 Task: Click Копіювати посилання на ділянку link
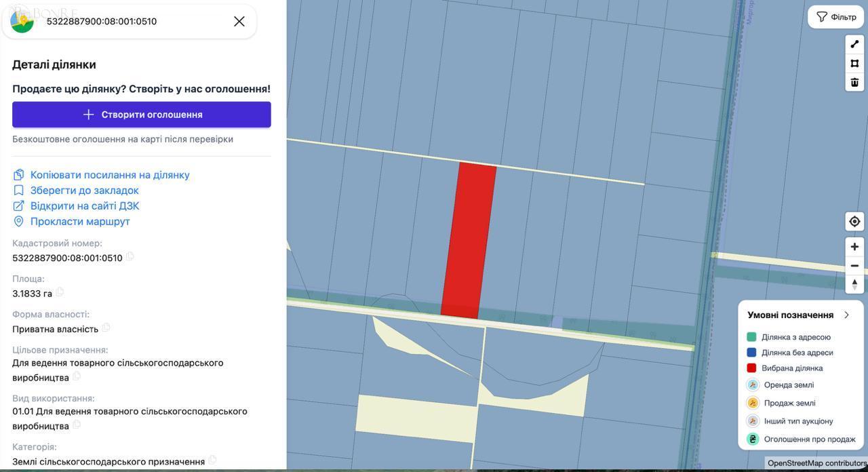[109, 175]
